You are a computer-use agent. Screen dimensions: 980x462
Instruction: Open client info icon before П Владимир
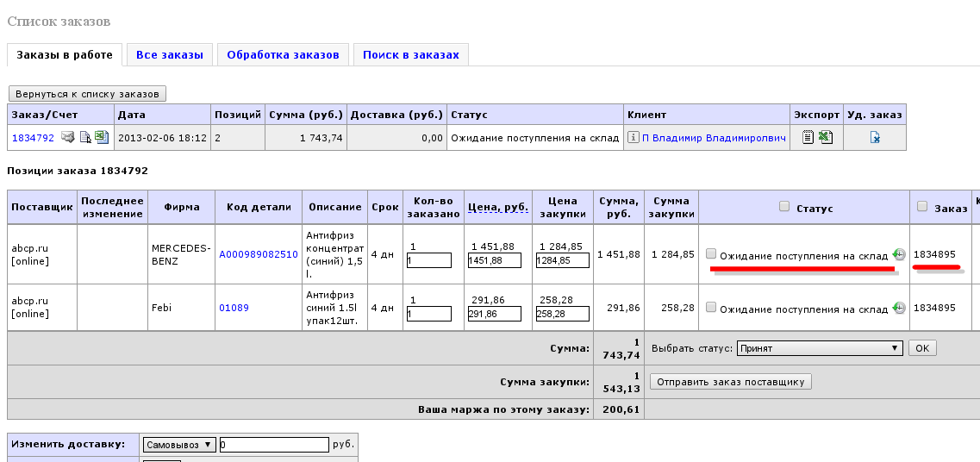tap(633, 137)
